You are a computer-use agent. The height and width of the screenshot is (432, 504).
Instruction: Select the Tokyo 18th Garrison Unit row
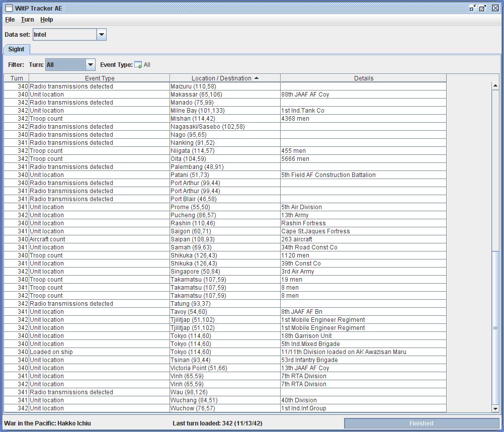[201, 335]
